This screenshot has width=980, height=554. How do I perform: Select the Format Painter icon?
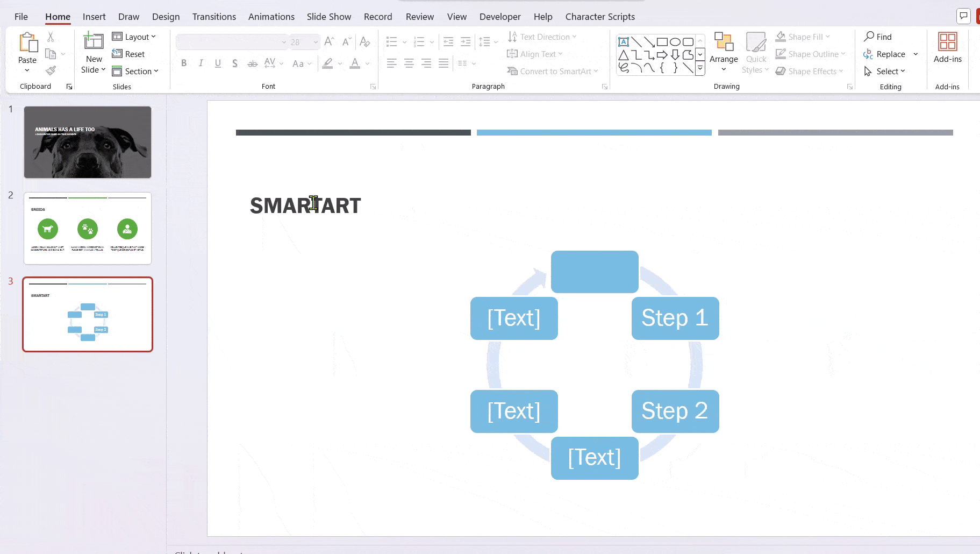(x=51, y=70)
